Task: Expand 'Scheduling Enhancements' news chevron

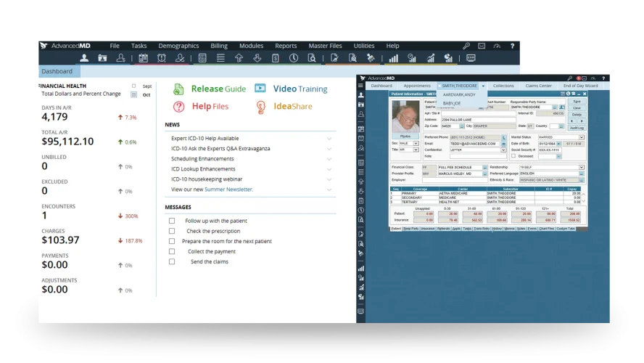Action: click(329, 158)
